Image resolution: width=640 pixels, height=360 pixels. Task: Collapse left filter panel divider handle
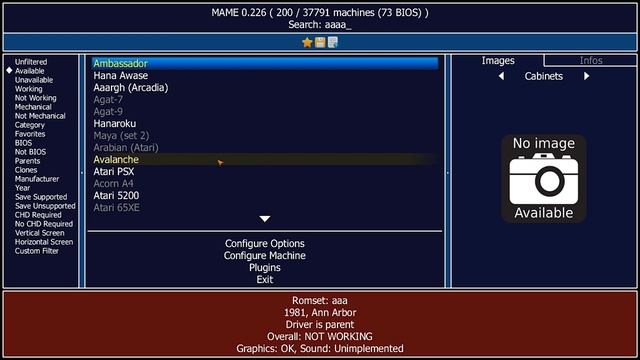click(82, 172)
